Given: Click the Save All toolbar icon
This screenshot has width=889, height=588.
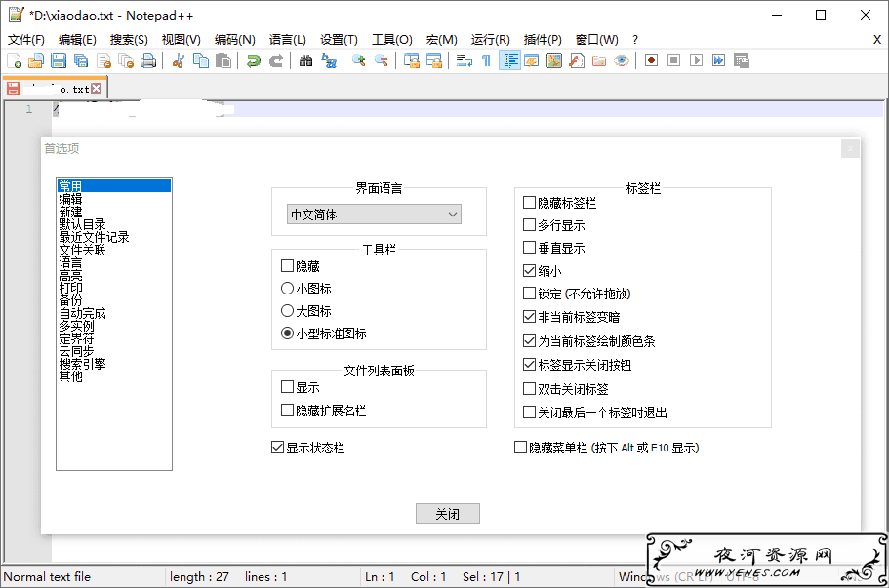Looking at the screenshot, I should [81, 60].
